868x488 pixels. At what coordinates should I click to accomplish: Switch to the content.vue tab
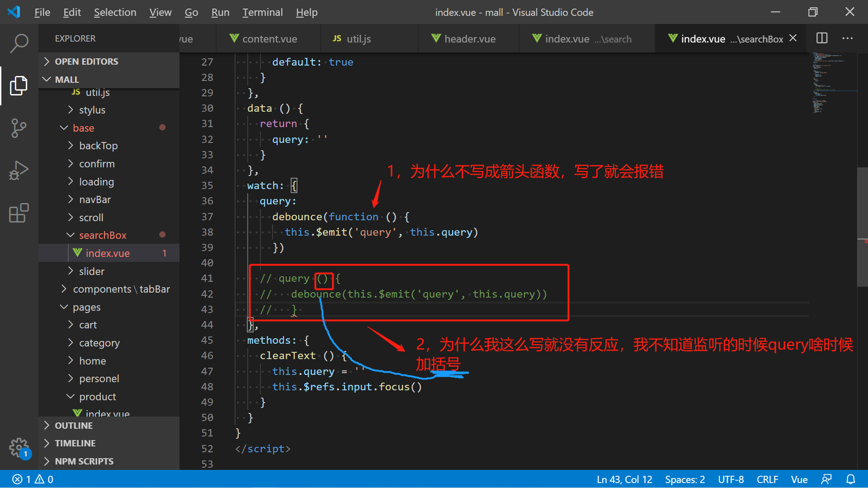coord(269,39)
